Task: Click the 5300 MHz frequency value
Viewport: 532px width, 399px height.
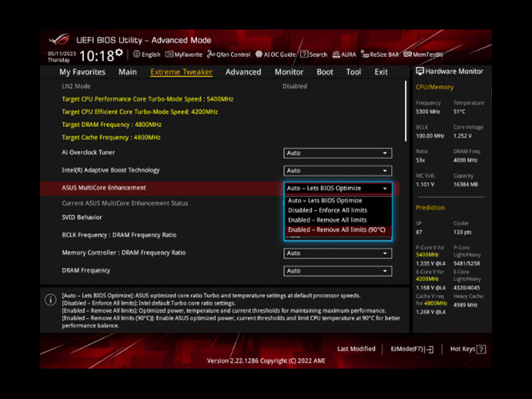Action: coord(428,111)
